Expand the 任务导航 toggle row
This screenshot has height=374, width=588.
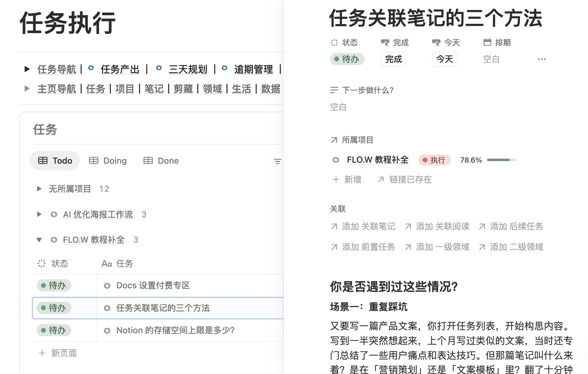[27, 69]
